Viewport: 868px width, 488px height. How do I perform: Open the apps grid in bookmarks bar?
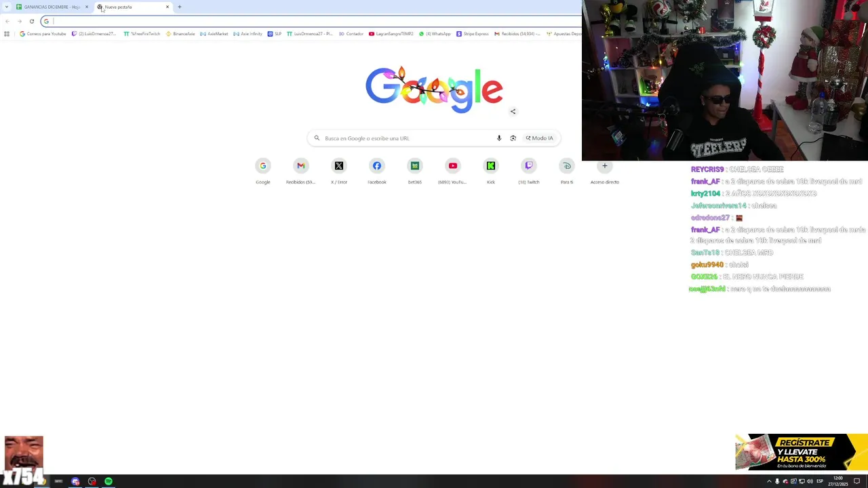(x=7, y=34)
